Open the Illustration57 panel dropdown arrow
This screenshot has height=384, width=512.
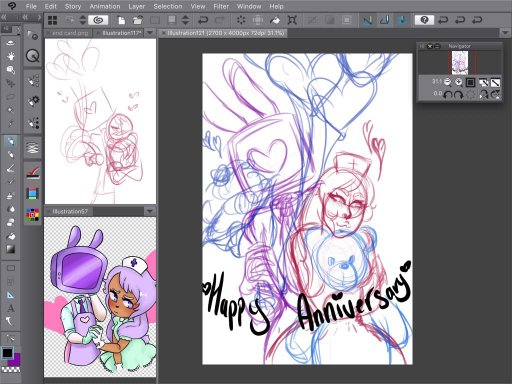tap(149, 211)
